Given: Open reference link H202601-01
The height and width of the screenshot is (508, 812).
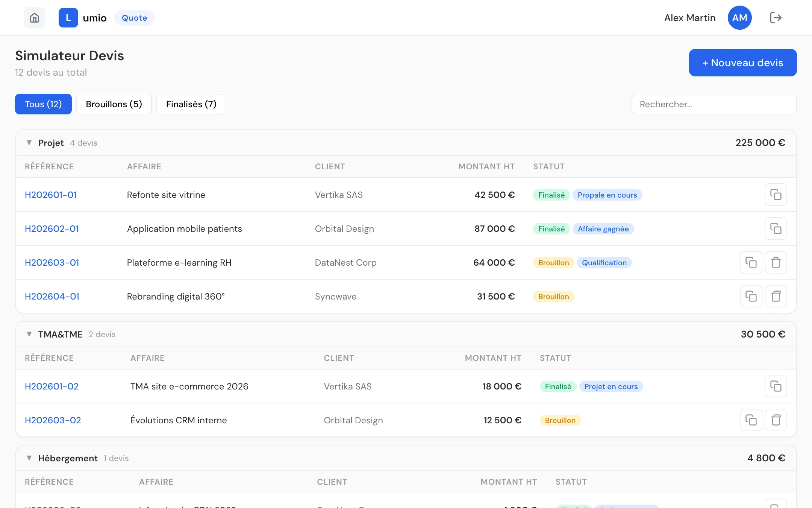Looking at the screenshot, I should point(51,195).
